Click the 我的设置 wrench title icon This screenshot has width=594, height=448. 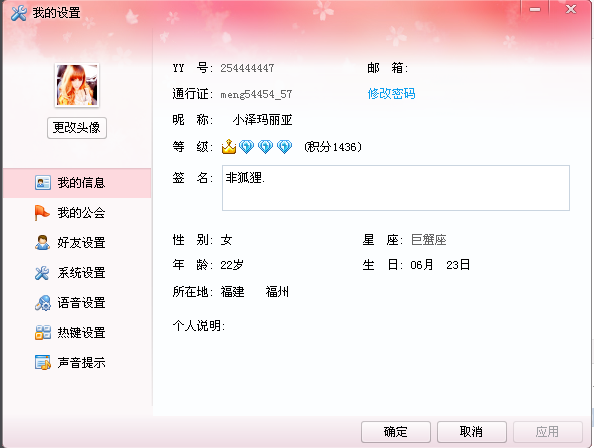(19, 13)
